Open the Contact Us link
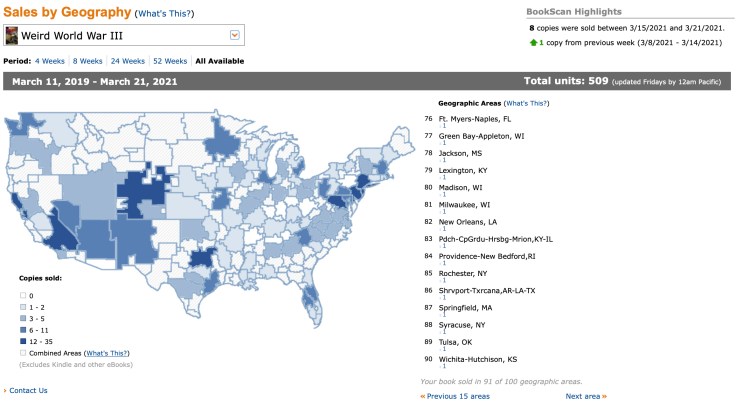The height and width of the screenshot is (407, 736). click(28, 390)
